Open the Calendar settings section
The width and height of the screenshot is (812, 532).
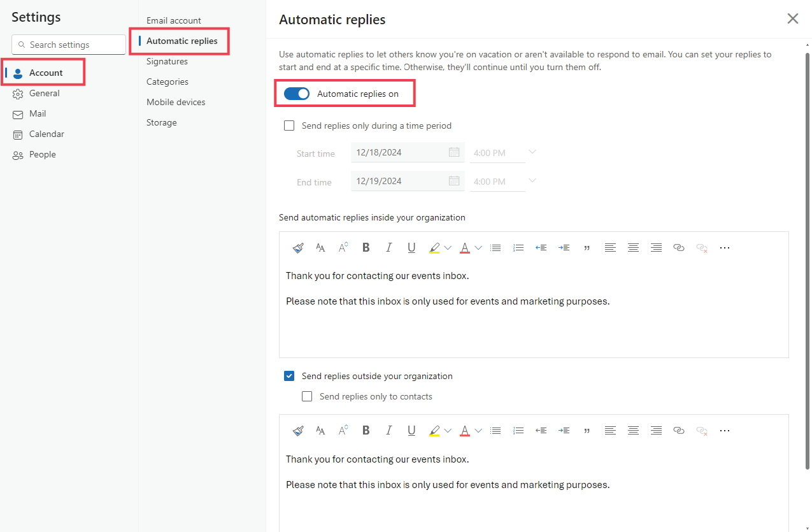click(46, 134)
